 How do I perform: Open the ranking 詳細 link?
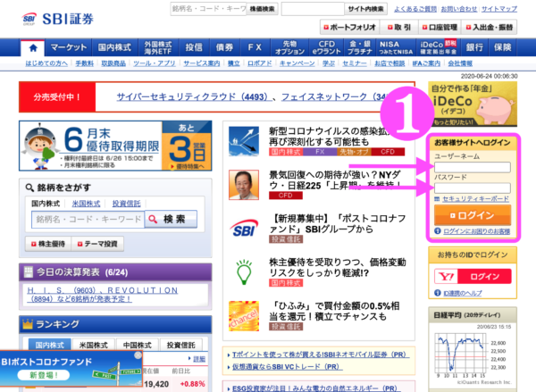tap(199, 359)
